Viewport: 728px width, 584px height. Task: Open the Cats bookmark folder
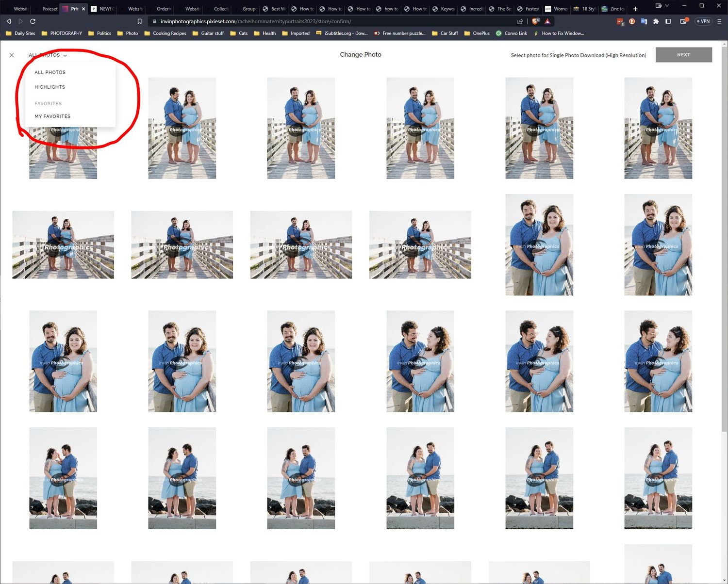[239, 33]
